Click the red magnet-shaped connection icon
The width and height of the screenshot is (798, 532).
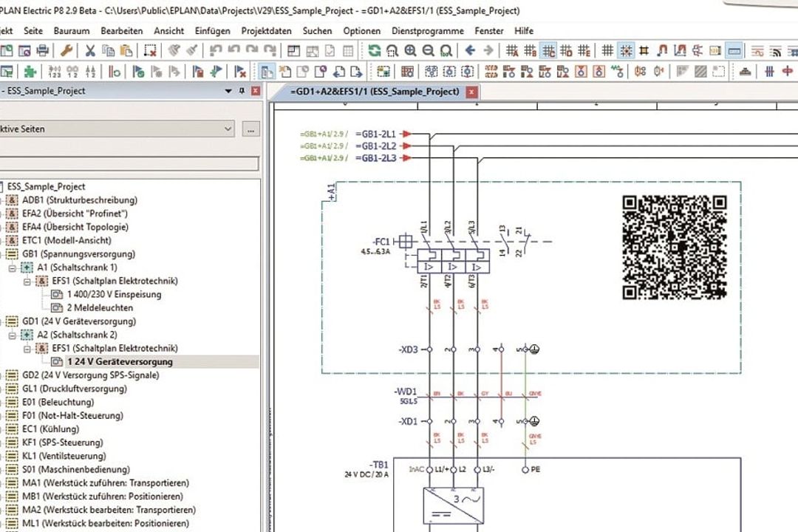662,50
